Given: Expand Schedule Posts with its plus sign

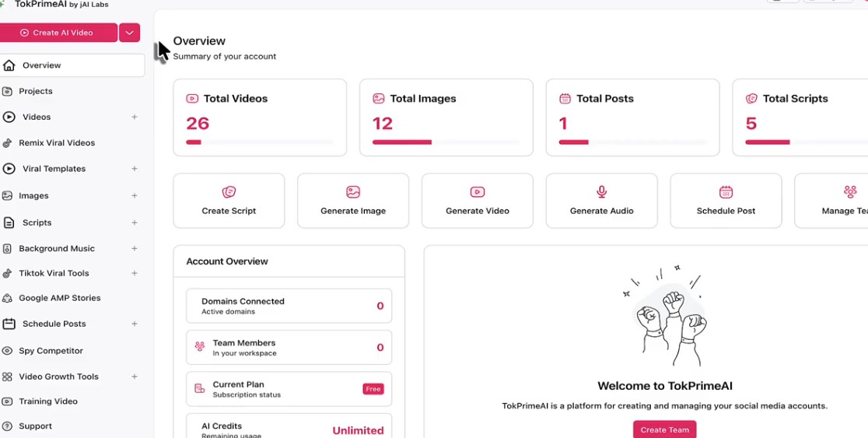Looking at the screenshot, I should coord(135,324).
